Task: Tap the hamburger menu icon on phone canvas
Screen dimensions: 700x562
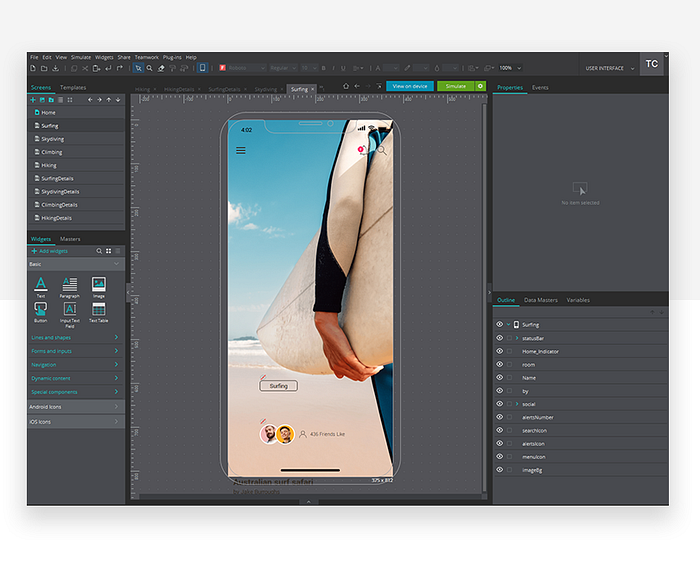Action: tap(241, 150)
